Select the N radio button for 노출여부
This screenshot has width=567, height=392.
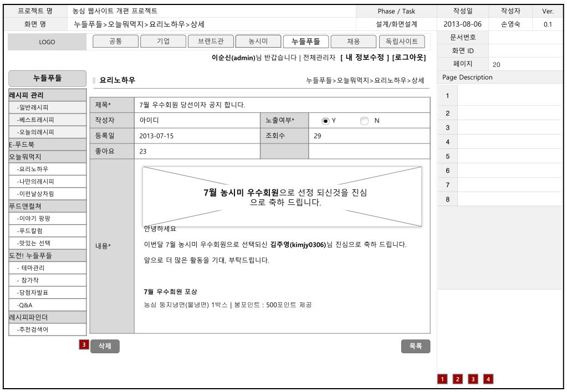(x=364, y=121)
